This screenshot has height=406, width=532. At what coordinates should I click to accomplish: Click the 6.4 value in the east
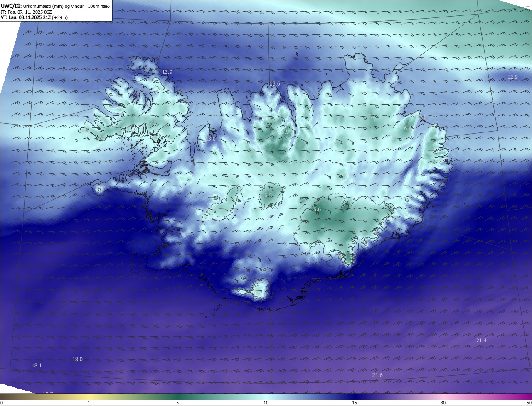tap(408, 128)
